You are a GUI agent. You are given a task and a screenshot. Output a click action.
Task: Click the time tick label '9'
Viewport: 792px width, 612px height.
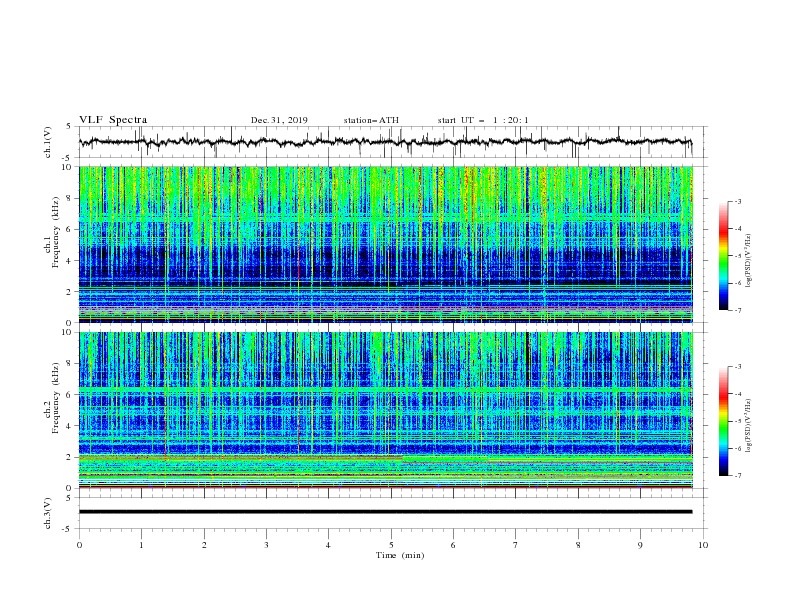(640, 545)
